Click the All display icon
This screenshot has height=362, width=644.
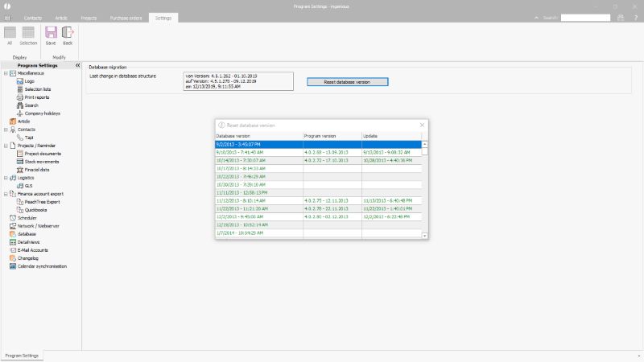tap(10, 35)
